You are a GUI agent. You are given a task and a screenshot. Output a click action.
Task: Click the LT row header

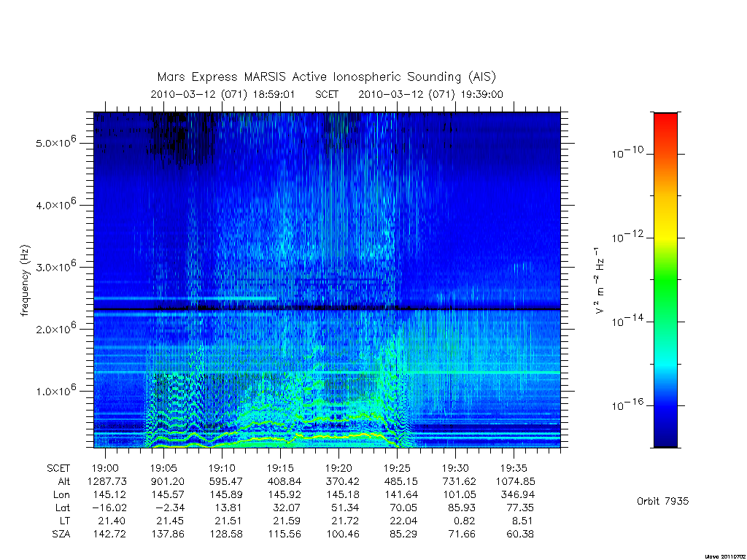tap(65, 521)
